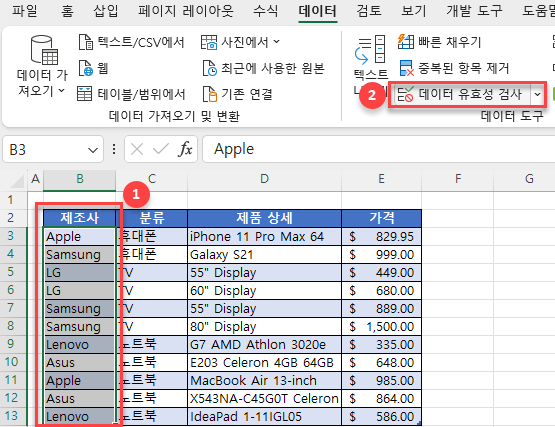Select price cell 1,500.00
Image resolution: width=555 pixels, height=427 pixels.
[x=382, y=326]
